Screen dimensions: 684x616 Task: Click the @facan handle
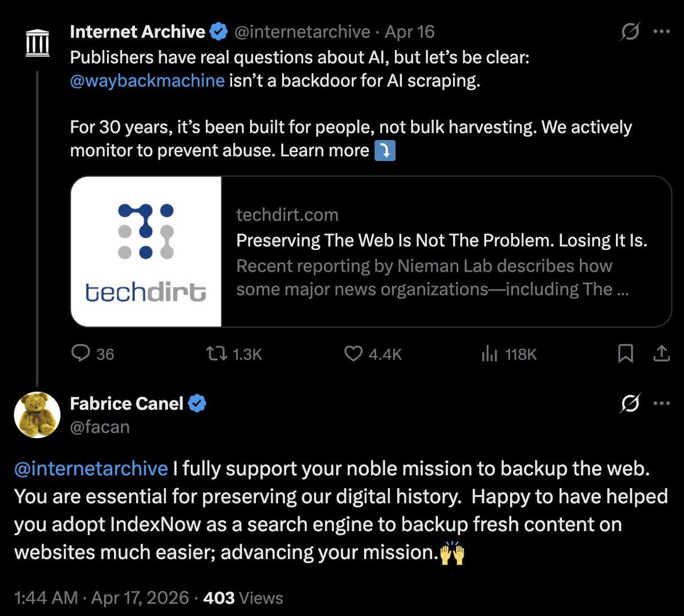(101, 427)
